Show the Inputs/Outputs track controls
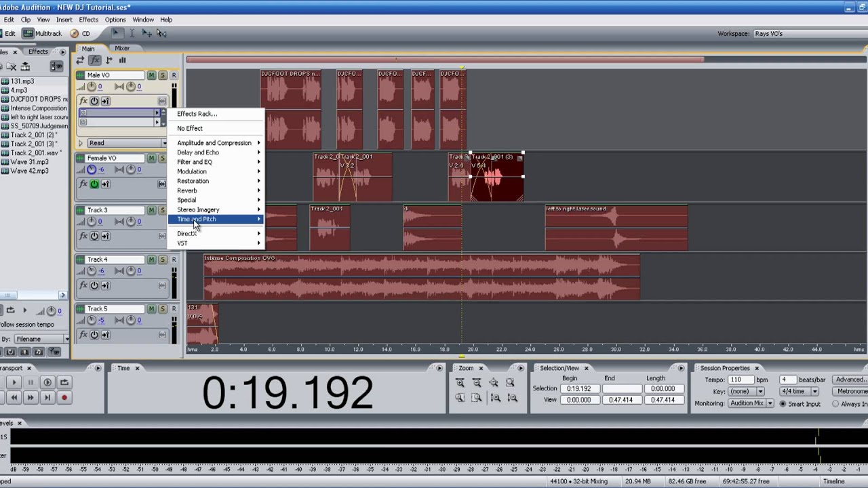This screenshot has height=488, width=868. pos(81,60)
